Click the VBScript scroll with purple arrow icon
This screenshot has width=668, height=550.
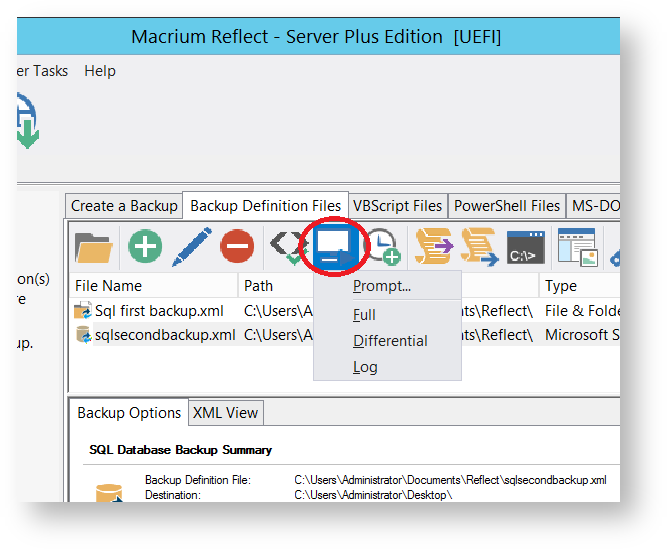coord(434,246)
